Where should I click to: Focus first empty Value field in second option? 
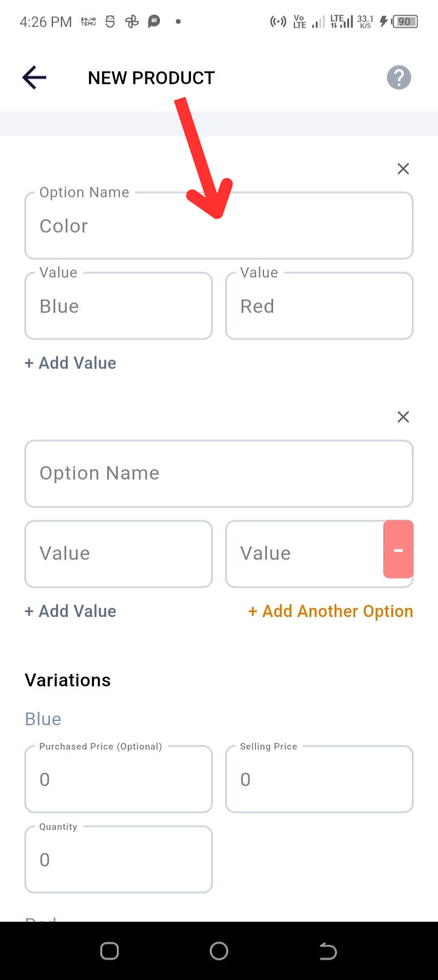[119, 554]
